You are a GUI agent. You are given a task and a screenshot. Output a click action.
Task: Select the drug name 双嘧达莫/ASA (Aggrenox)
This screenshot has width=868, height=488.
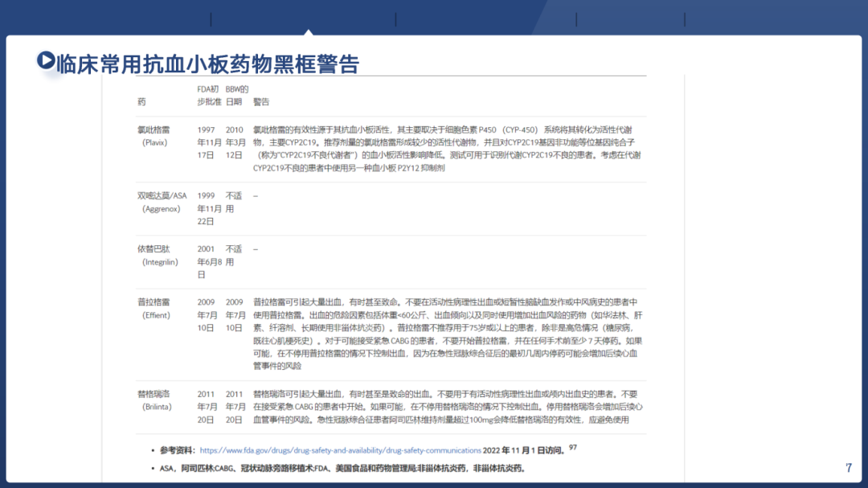(x=162, y=202)
